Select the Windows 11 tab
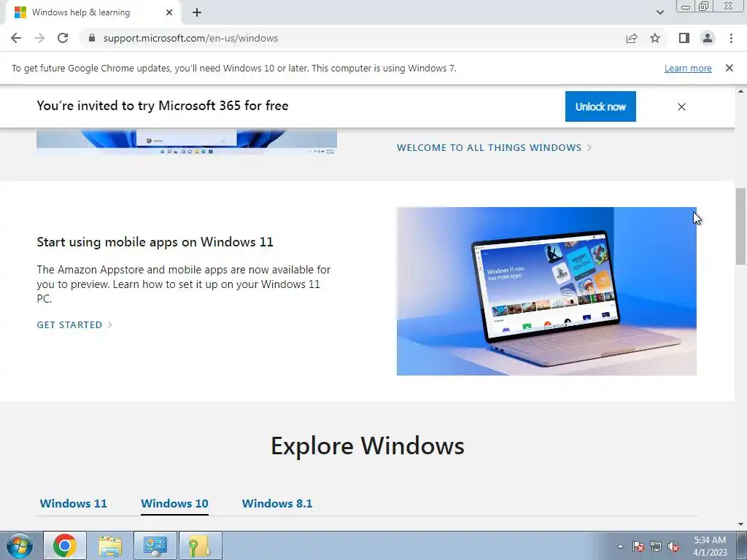 (x=74, y=503)
